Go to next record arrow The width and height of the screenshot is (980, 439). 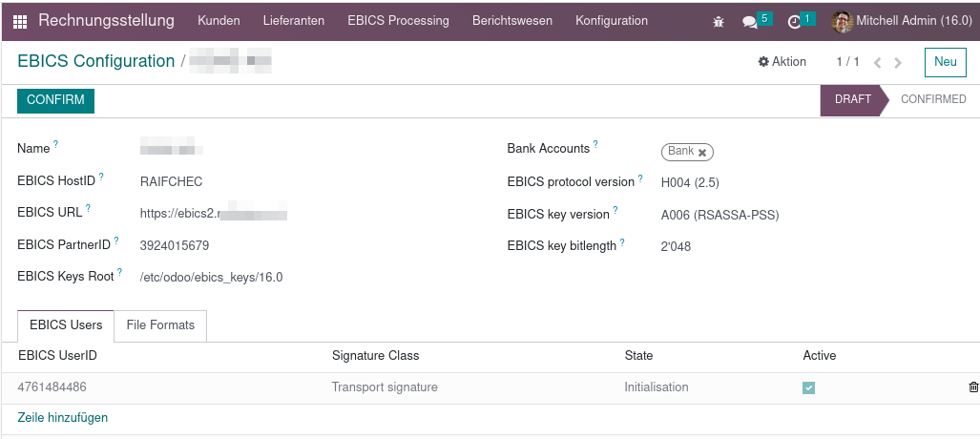[x=898, y=63]
